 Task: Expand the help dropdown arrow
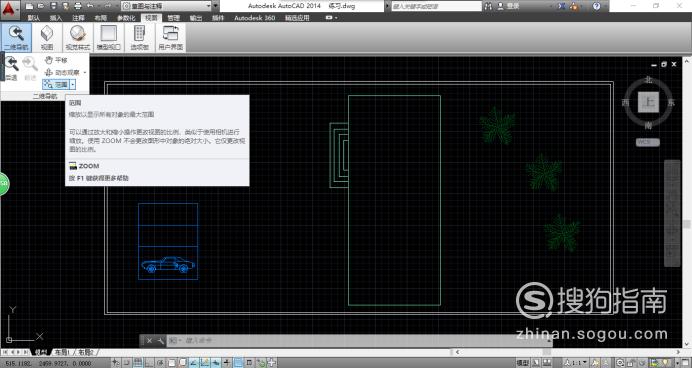pyautogui.click(x=605, y=6)
